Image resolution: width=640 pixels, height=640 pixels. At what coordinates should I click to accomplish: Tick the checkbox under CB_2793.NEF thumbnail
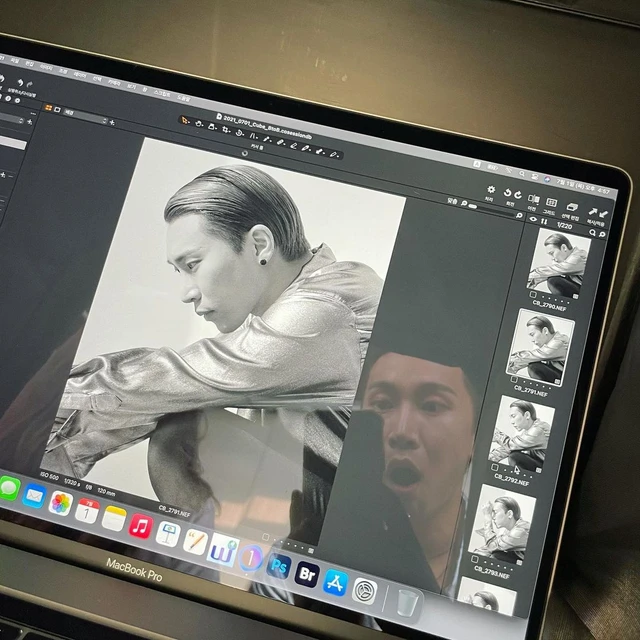[474, 559]
